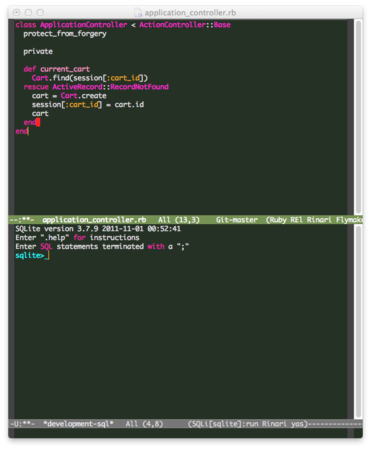The image size is (371, 450).
Task: Click the ActionController::Base superclass name
Action: [x=185, y=25]
